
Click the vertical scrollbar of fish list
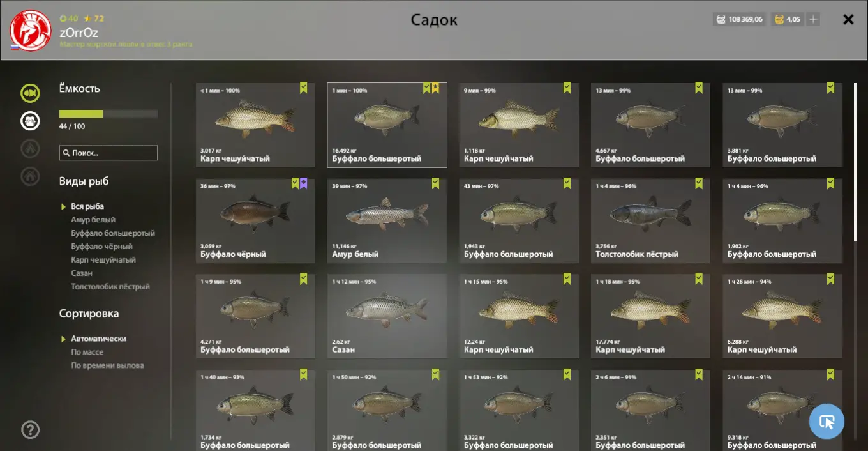tap(856, 162)
